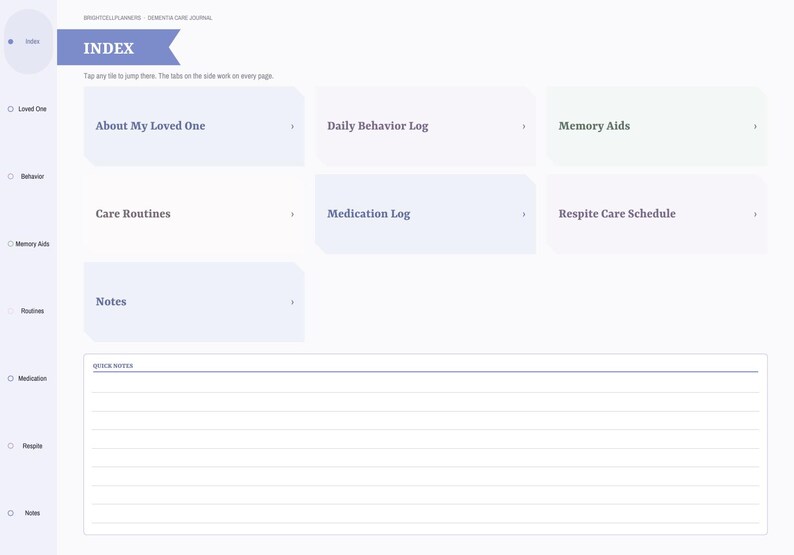Viewport: 794px width, 555px height.
Task: Open the Respite side tab
Action: pos(28,446)
